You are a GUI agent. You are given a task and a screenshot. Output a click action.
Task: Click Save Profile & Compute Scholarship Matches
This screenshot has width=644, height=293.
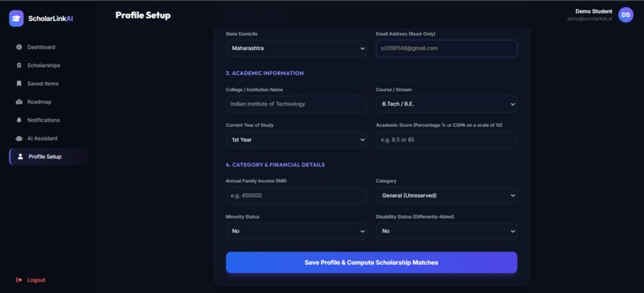tap(372, 262)
